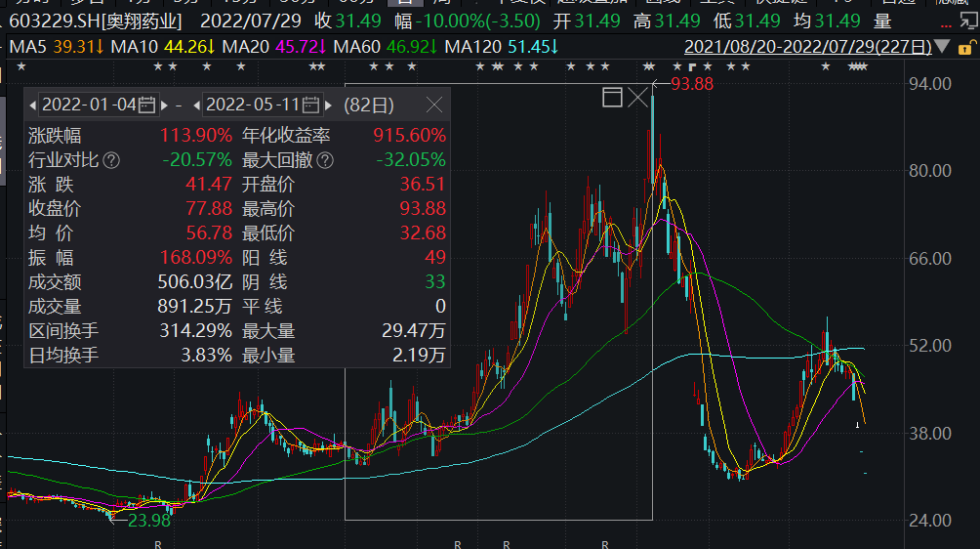980x549 pixels.
Task: Open date range 2021/08/20-2022/07/29 link
Action: 807,47
